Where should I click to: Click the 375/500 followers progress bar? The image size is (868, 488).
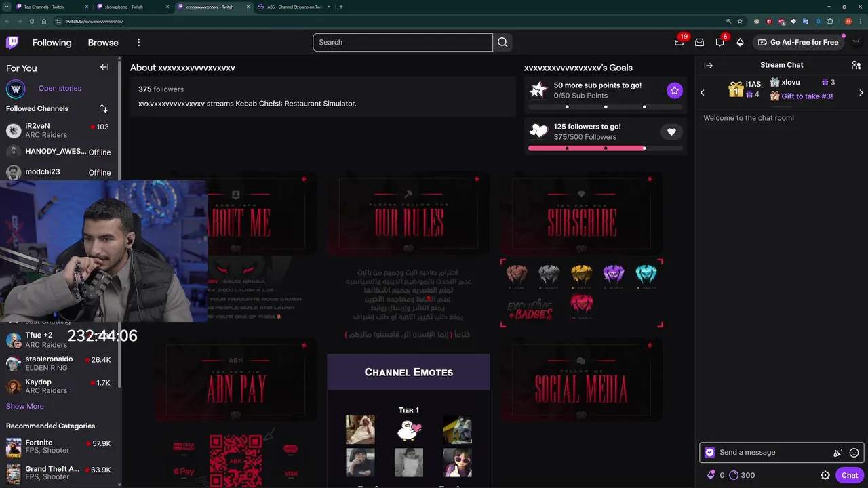[x=606, y=148]
